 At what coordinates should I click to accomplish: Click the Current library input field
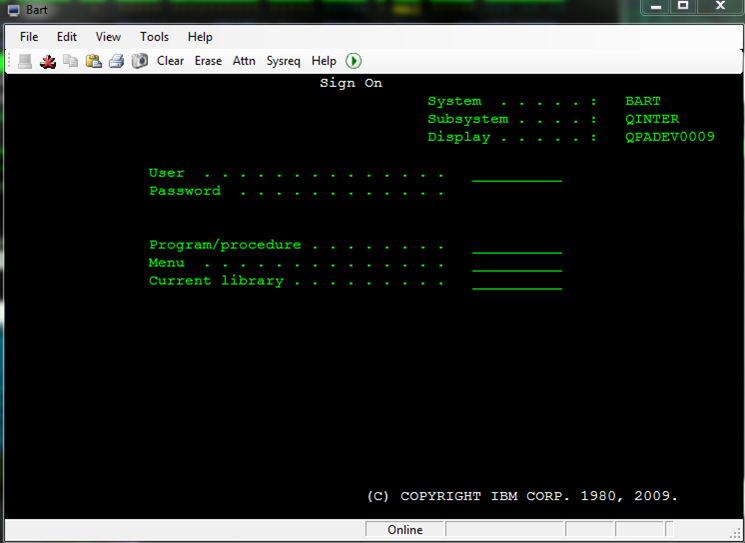[517, 282]
